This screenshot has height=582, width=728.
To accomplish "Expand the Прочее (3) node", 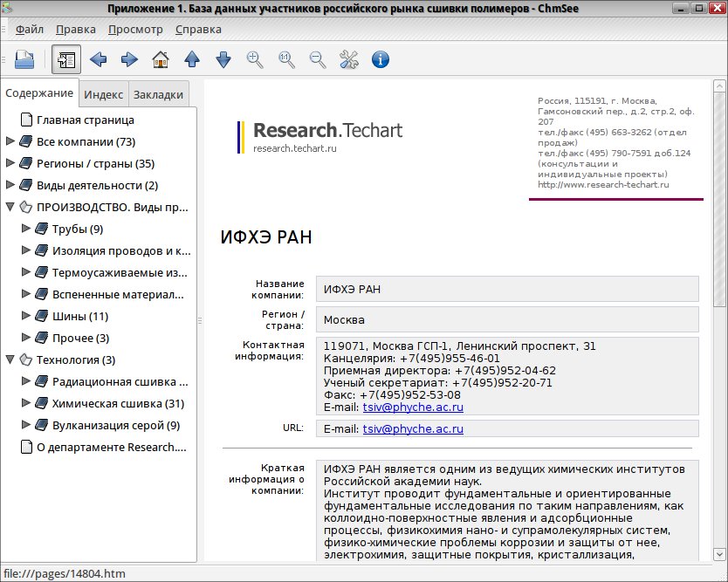I will 26,338.
